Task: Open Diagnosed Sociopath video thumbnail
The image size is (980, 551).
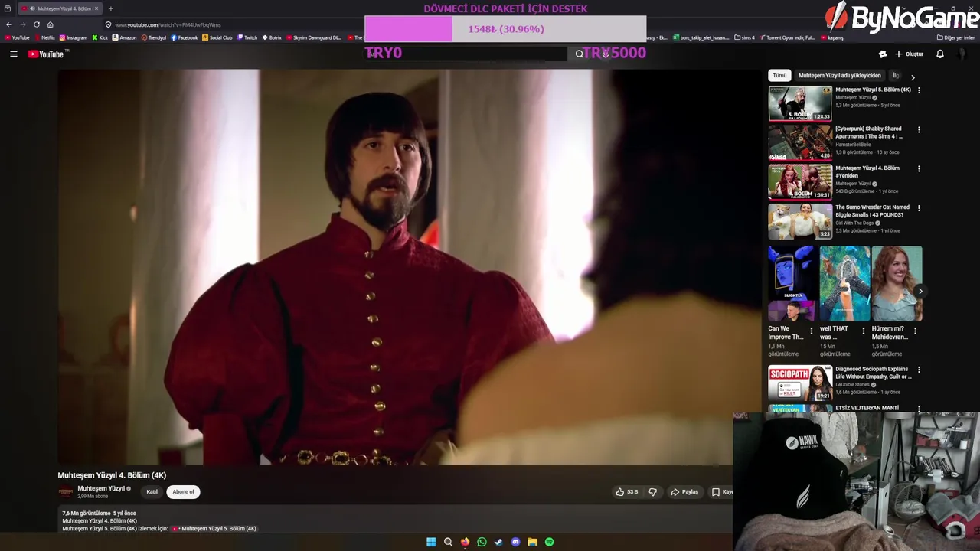Action: click(x=800, y=383)
